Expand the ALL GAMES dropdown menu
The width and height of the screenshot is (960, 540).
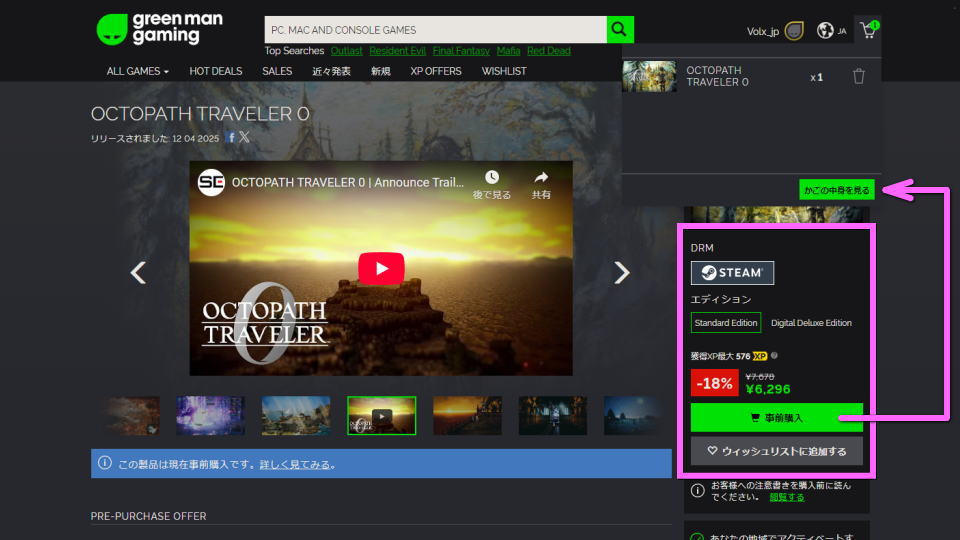click(x=137, y=71)
